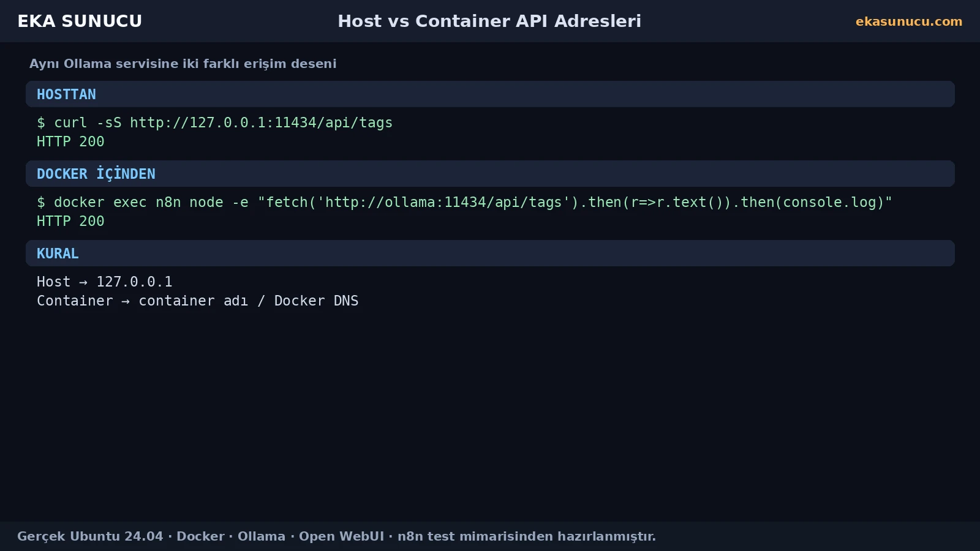Click the Container → container adı rule line

tap(198, 301)
